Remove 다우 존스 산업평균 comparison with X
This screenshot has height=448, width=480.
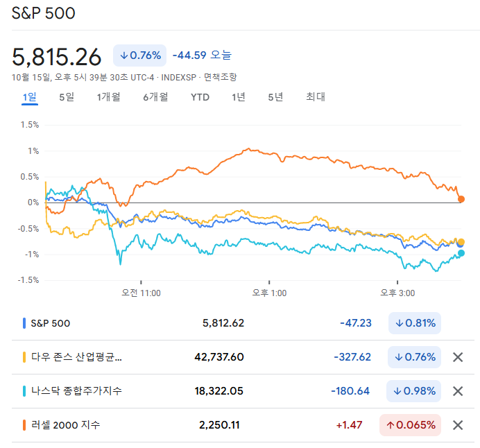pyautogui.click(x=458, y=357)
